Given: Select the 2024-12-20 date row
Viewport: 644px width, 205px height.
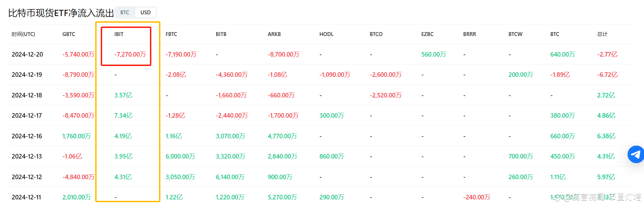Looking at the screenshot, I should tap(322, 54).
